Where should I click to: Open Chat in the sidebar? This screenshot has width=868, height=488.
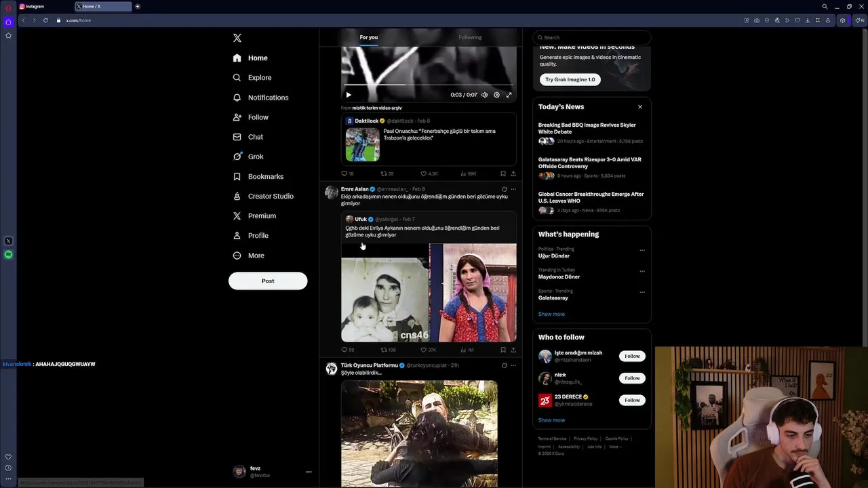248,137
